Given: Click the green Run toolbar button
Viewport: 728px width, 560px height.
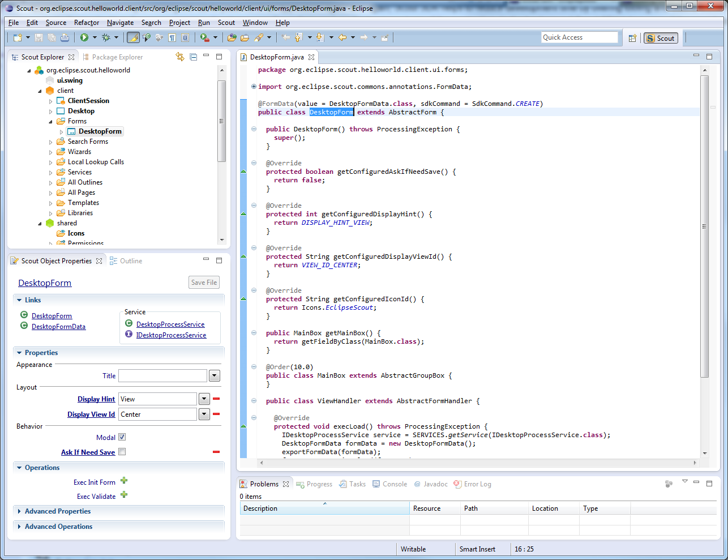Looking at the screenshot, I should (84, 37).
